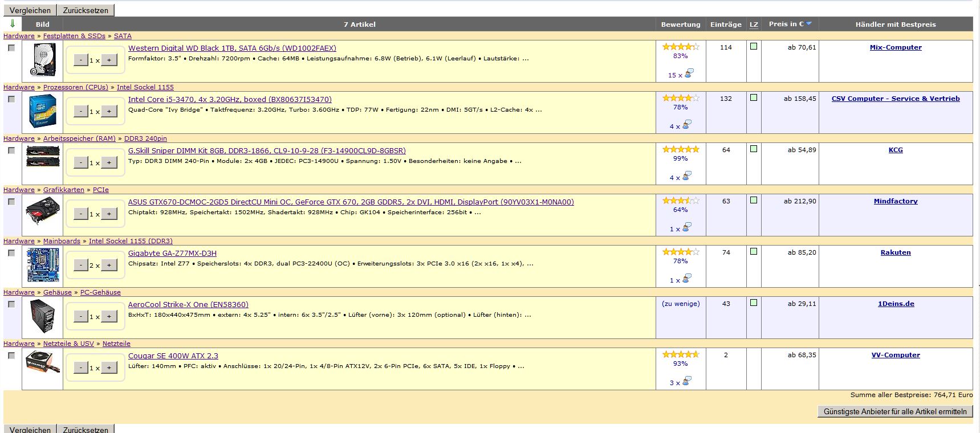Open the Cougar SE 400W ATX 2.3 link
980x433 pixels.
173,356
